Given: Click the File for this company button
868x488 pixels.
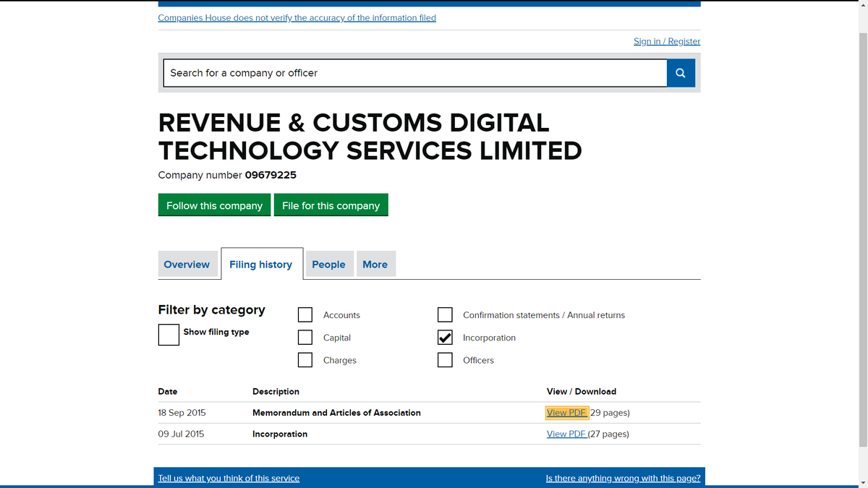Looking at the screenshot, I should click(331, 205).
